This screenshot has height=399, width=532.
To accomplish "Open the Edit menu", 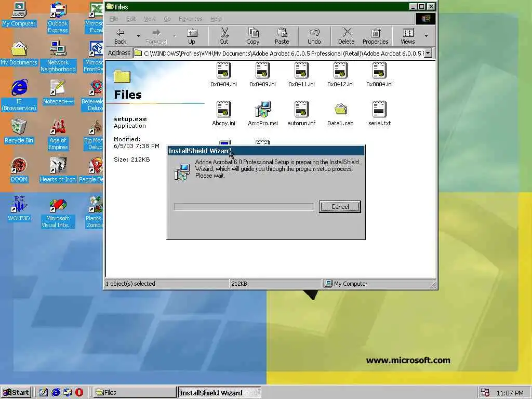I will pyautogui.click(x=131, y=19).
